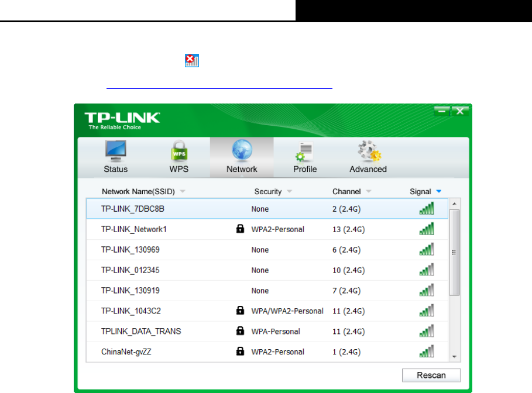Image resolution: width=532 pixels, height=393 pixels.
Task: Click the Rescan button
Action: (x=431, y=375)
